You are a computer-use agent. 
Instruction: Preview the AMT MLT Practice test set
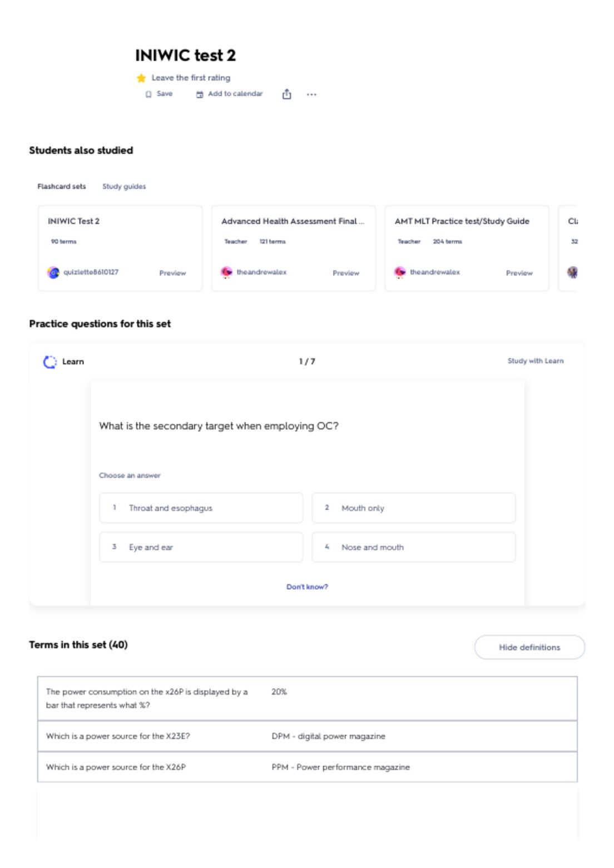tap(519, 273)
